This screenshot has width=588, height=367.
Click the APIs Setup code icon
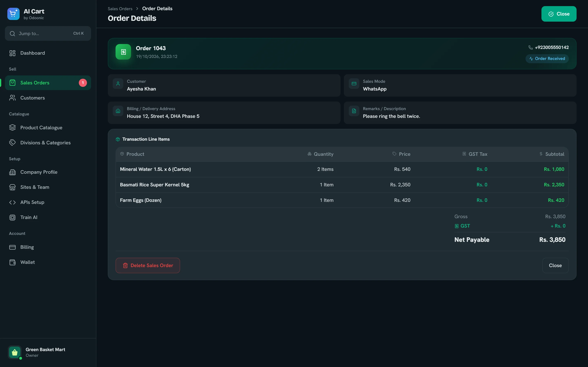[x=12, y=202]
